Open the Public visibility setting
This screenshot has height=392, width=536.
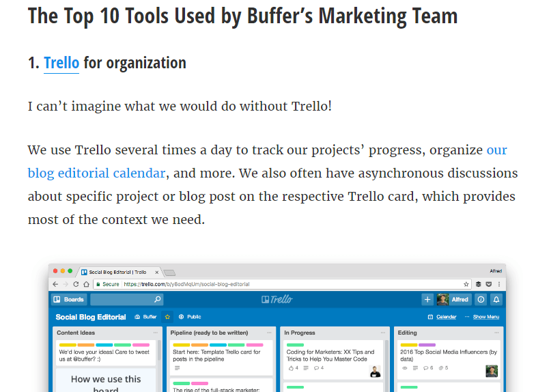190,317
